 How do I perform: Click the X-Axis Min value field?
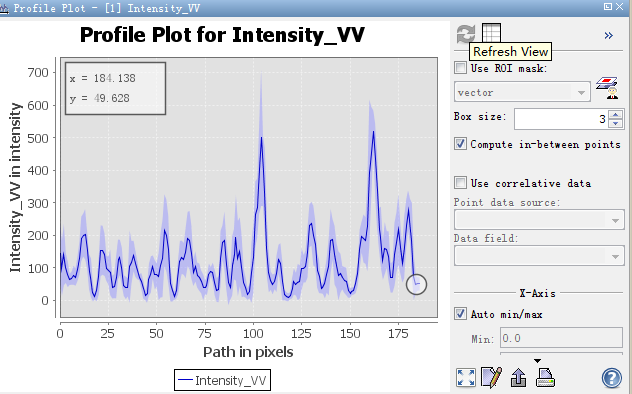coord(561,338)
